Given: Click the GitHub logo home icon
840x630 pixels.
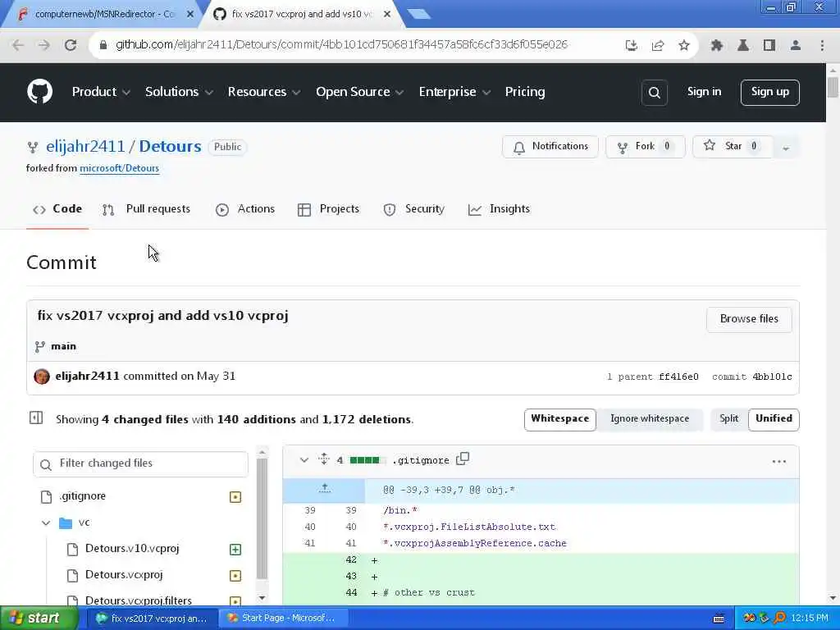Looking at the screenshot, I should tap(39, 92).
